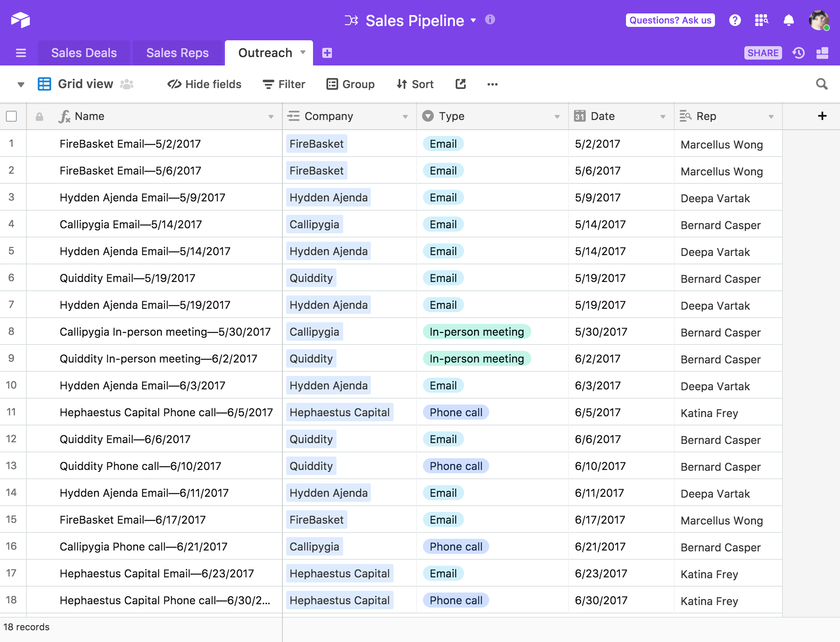
Task: Open Quiddity linked record in row 6
Action: [x=311, y=278]
